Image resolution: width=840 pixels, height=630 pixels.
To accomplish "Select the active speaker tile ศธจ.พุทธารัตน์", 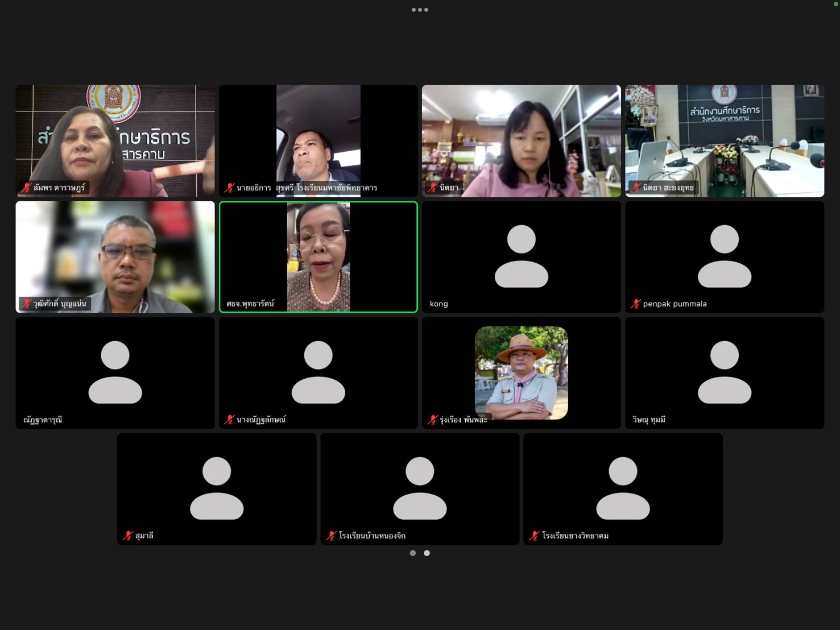I will (x=318, y=256).
